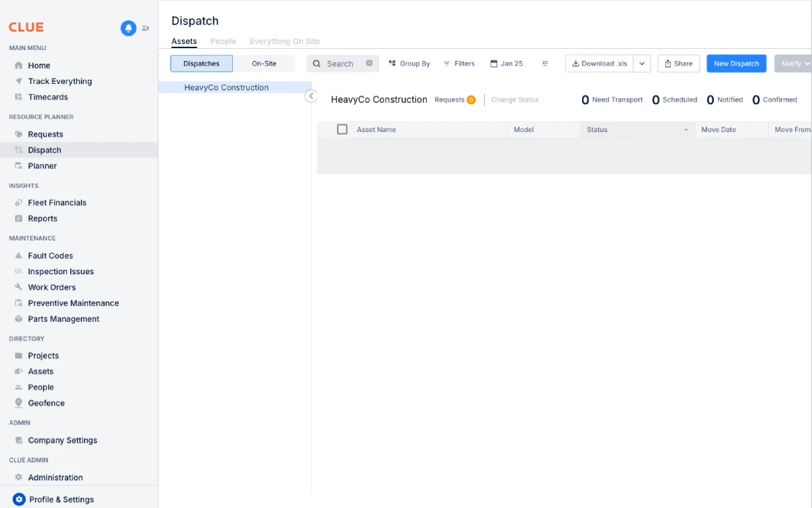The image size is (812, 508).
Task: Click the Assets icon in Directory
Action: pyautogui.click(x=19, y=371)
